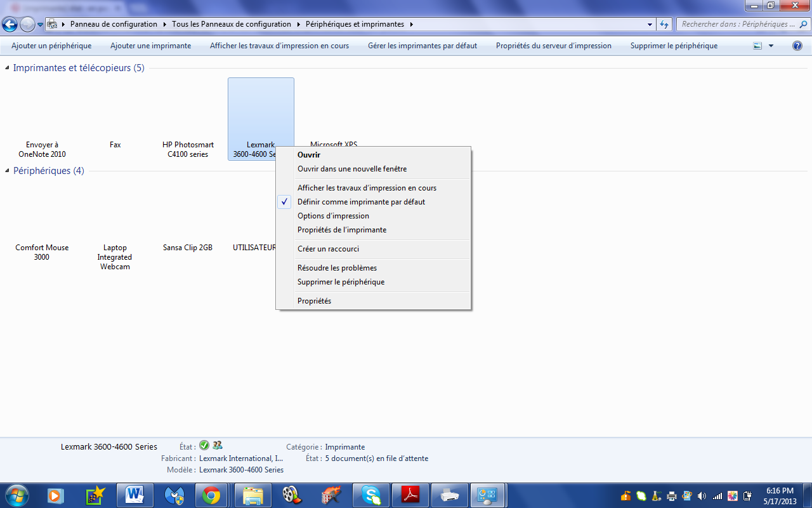The width and height of the screenshot is (812, 508).
Task: Open the address bar history dropdown arrow
Action: [650, 24]
